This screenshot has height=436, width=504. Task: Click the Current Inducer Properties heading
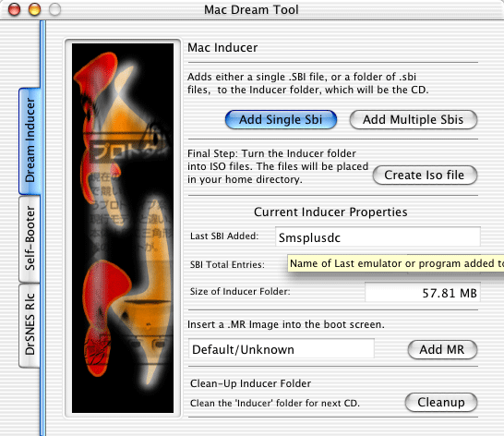[x=330, y=212]
